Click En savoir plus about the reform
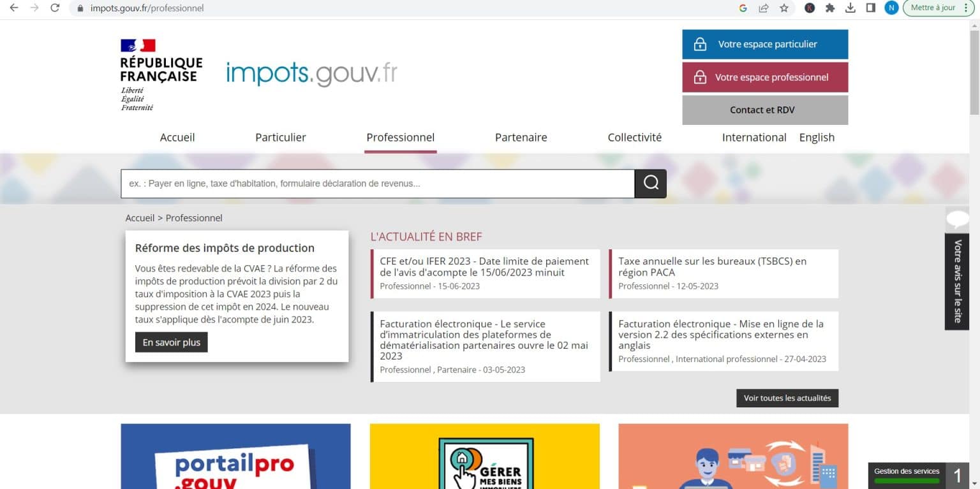The width and height of the screenshot is (980, 489). click(x=171, y=342)
